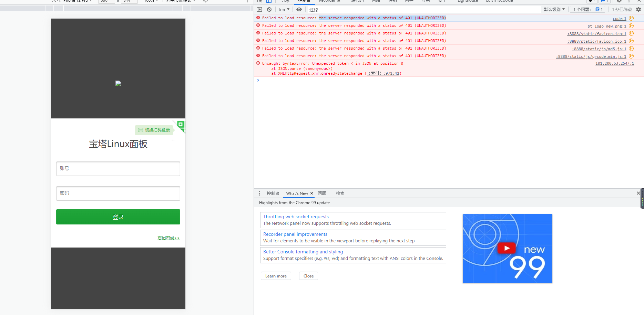Close the bottom drawer panel
This screenshot has width=644, height=315.
pos(638,193)
